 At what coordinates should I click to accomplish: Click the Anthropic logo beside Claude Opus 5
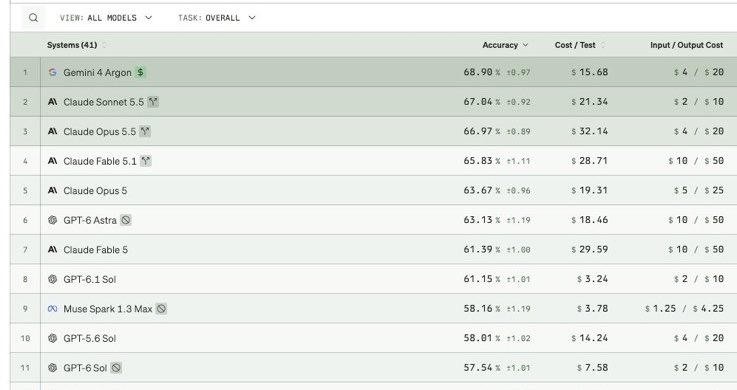[53, 191]
